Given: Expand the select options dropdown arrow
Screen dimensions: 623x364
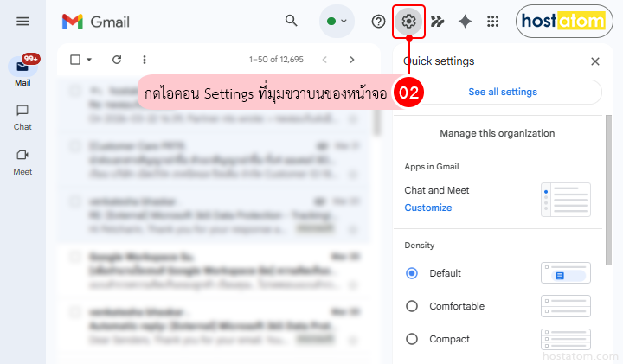Looking at the screenshot, I should pos(89,60).
